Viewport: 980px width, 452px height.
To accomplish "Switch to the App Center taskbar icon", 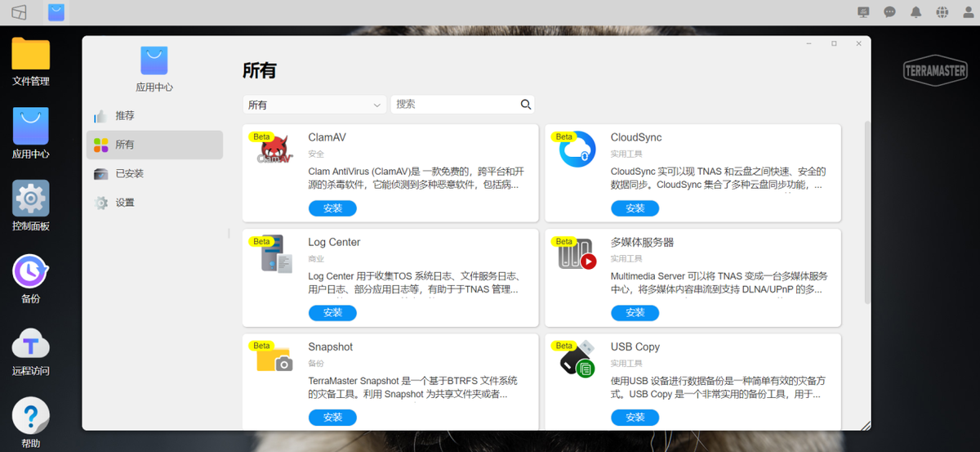I will [x=56, y=12].
